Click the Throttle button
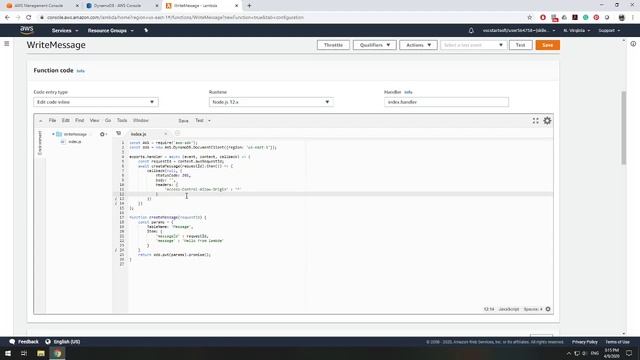The image size is (640, 360). coord(333,45)
